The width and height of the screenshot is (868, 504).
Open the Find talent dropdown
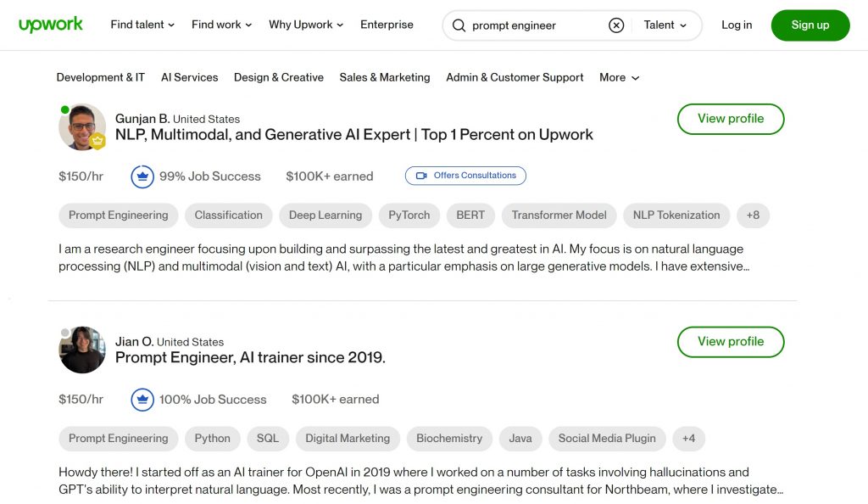(142, 25)
